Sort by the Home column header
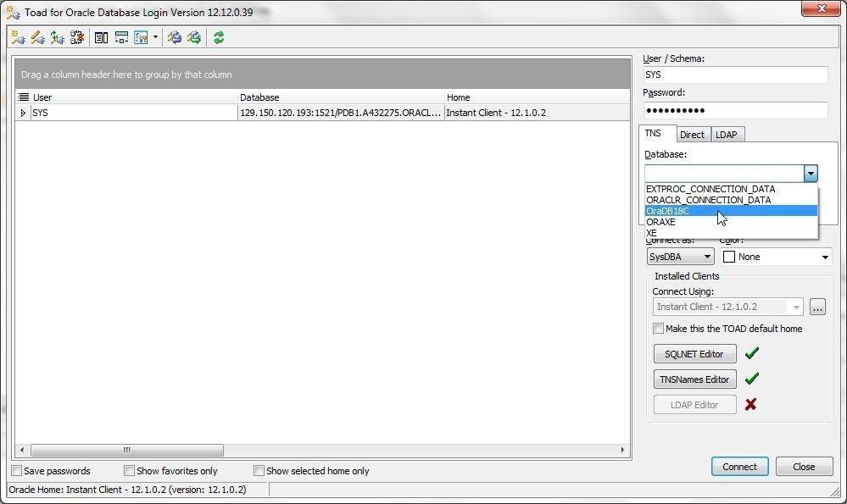Screen dimensions: 847x504 click(537, 97)
